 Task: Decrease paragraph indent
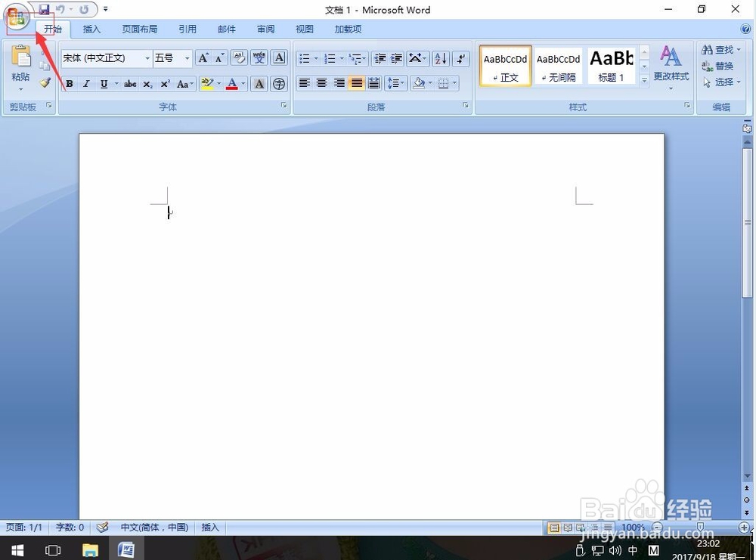(380, 59)
